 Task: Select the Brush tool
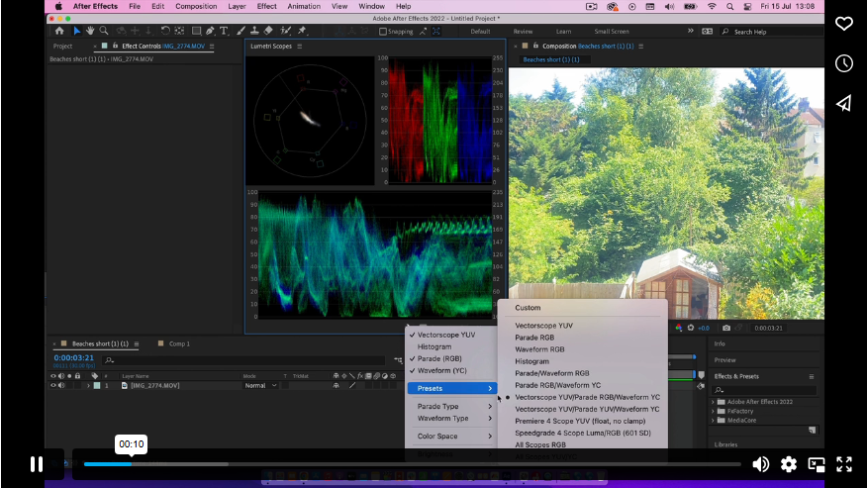click(241, 31)
